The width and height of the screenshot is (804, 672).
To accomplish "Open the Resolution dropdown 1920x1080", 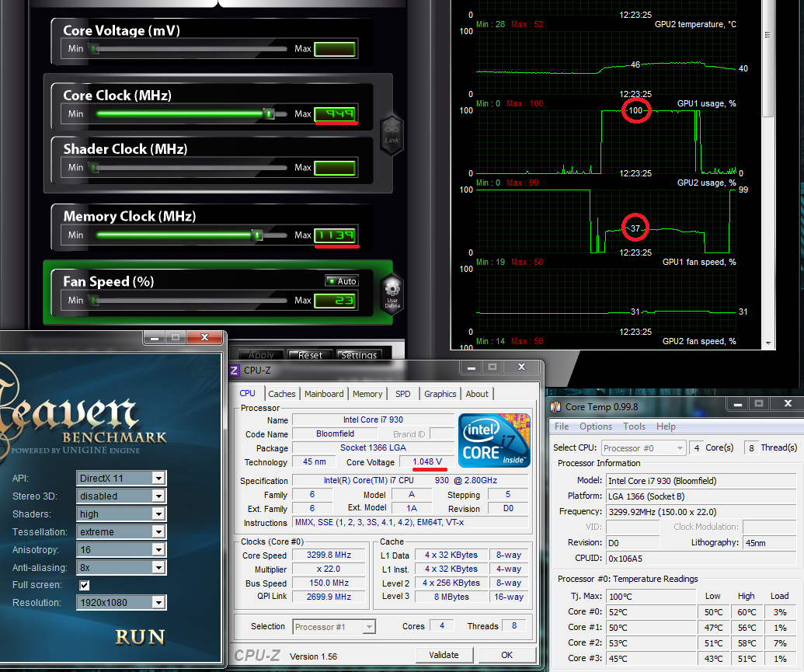I will [x=121, y=602].
